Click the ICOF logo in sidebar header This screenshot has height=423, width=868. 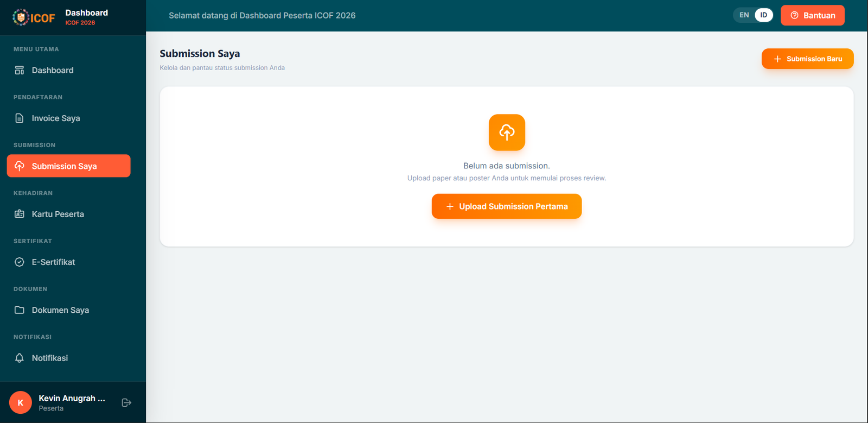click(x=34, y=17)
